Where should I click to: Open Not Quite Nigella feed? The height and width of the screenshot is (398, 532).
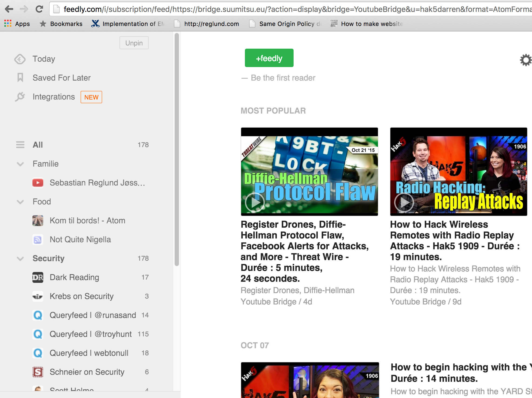[x=80, y=240]
